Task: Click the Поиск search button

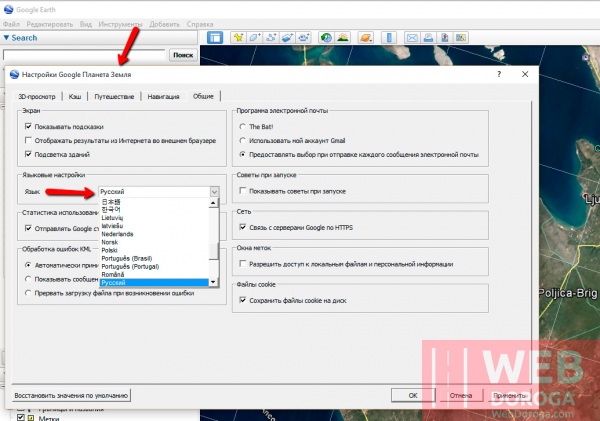Action: coord(183,55)
